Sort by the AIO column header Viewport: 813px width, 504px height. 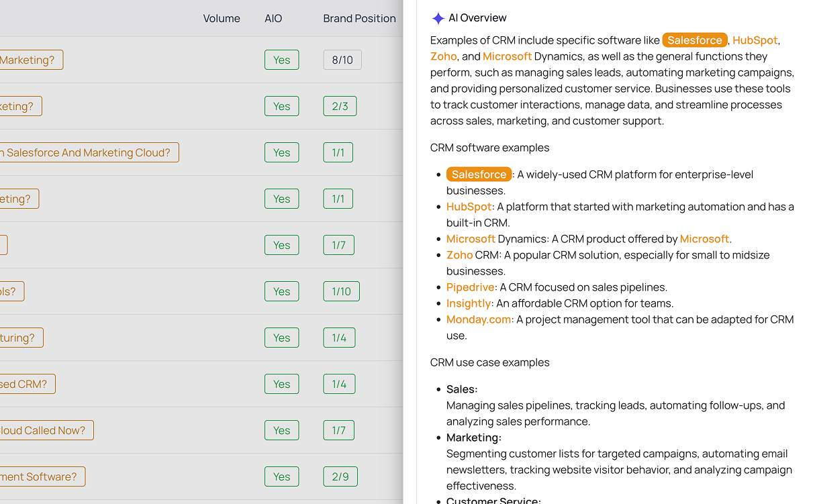coord(273,19)
